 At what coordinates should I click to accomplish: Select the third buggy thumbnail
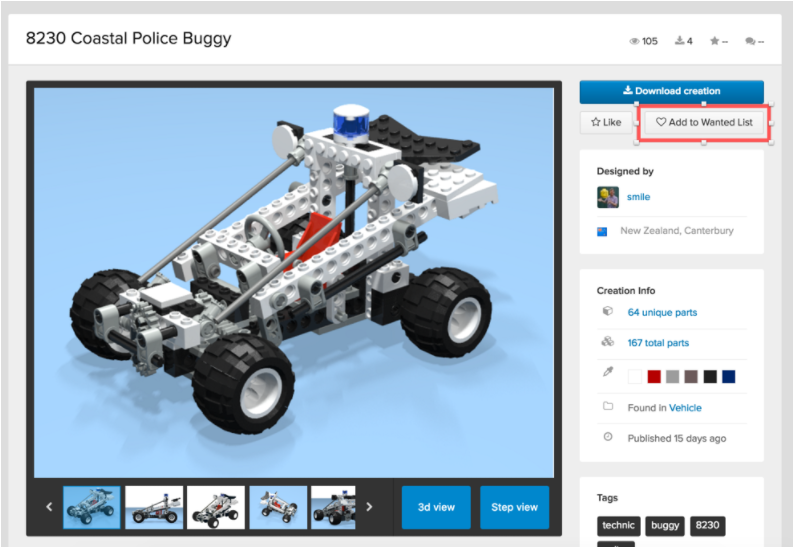216,507
